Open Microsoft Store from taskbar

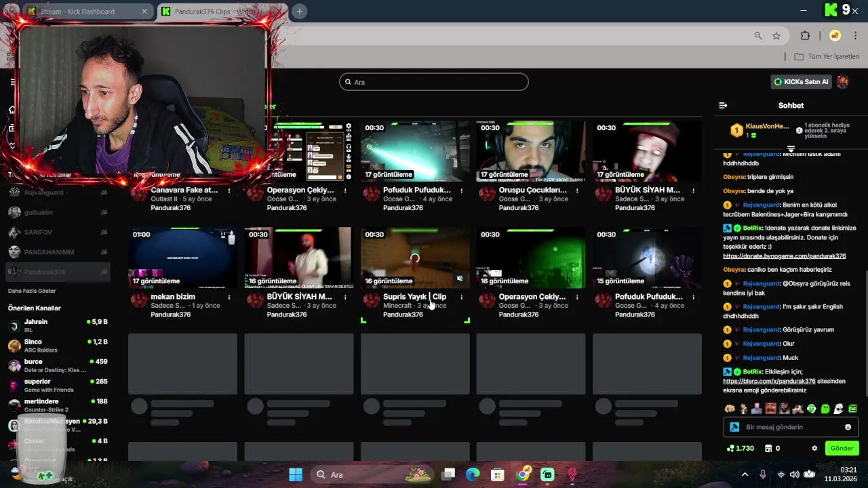(498, 474)
